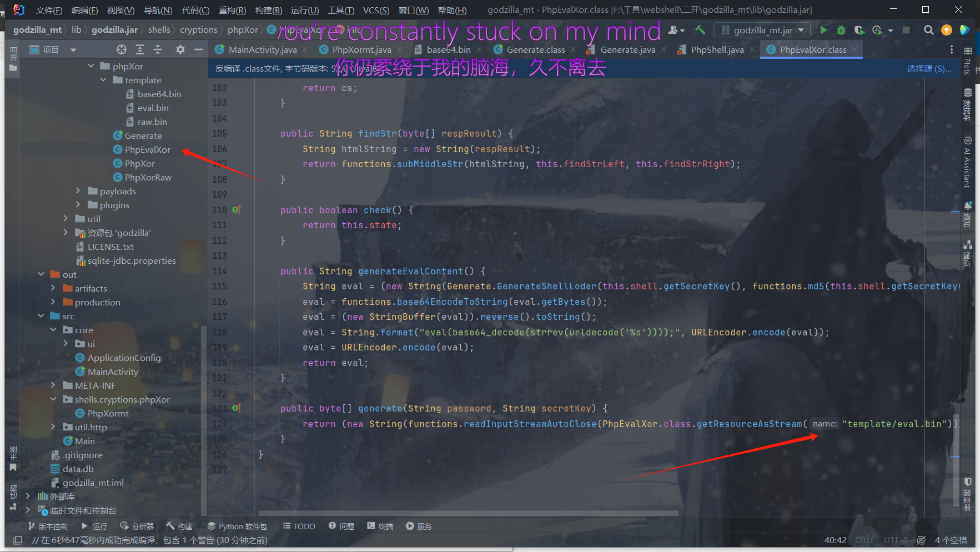This screenshot has width=980, height=552.
Task: Close the PhpEvalXor.class tab
Action: (855, 49)
